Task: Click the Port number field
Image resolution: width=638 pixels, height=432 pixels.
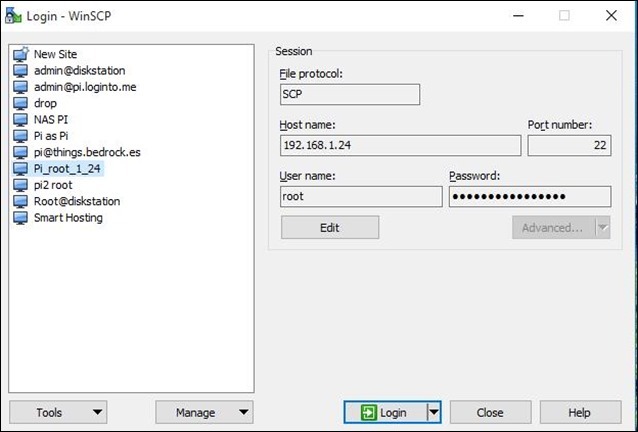Action: pyautogui.click(x=569, y=146)
